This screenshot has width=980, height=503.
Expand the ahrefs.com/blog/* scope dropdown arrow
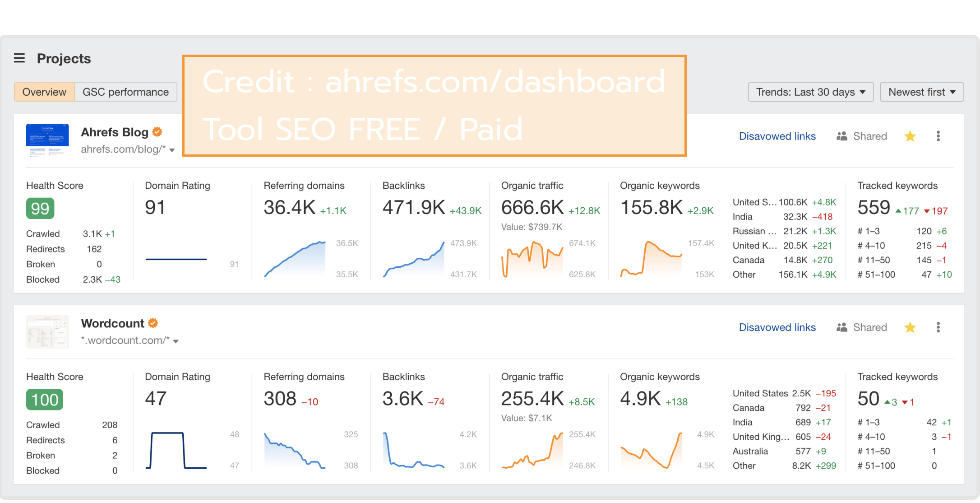pos(172,150)
